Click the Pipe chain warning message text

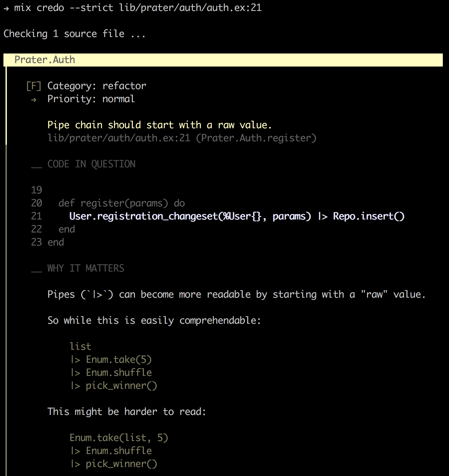[x=160, y=125]
